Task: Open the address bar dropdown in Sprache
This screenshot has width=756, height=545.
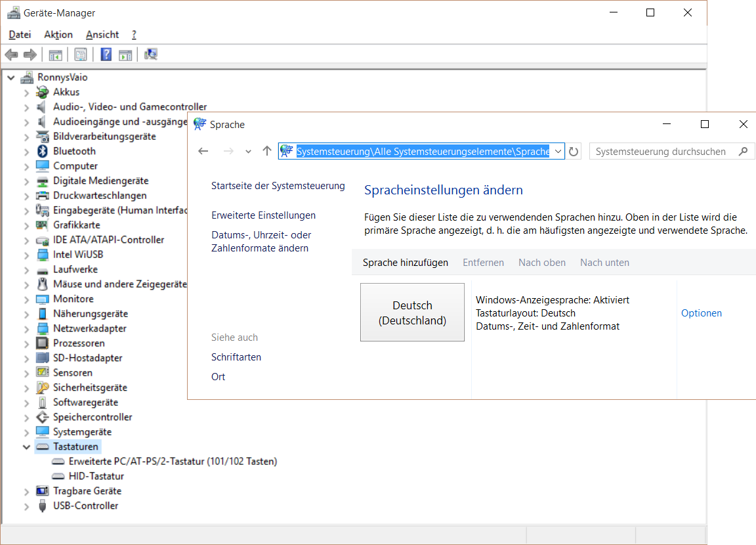Action: 558,152
